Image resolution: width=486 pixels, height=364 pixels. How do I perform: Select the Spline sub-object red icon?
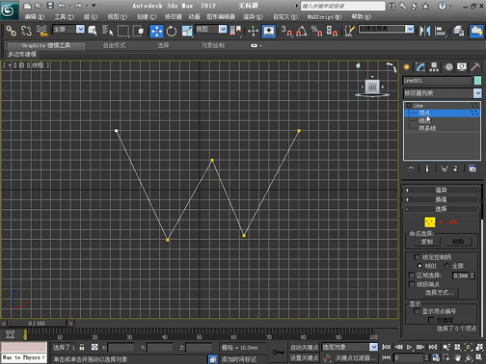(x=453, y=222)
